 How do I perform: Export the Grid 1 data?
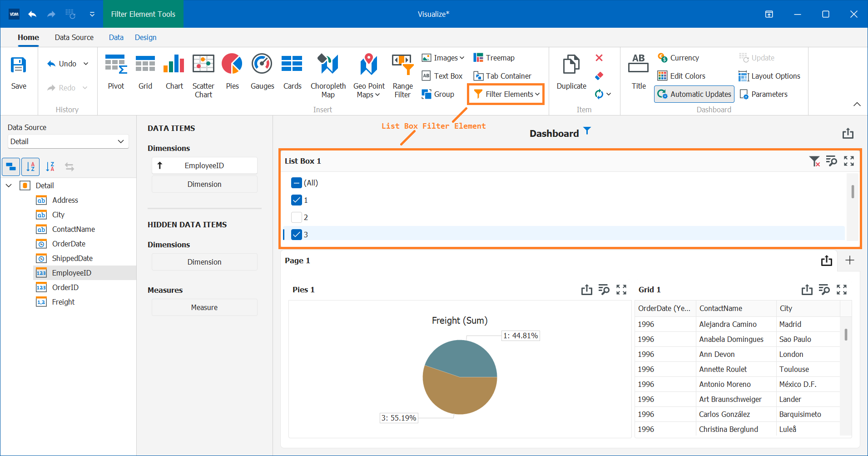click(x=807, y=290)
